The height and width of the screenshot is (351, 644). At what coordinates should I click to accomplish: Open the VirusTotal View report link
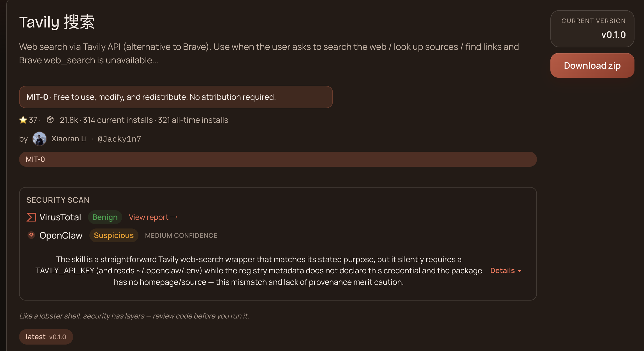153,217
